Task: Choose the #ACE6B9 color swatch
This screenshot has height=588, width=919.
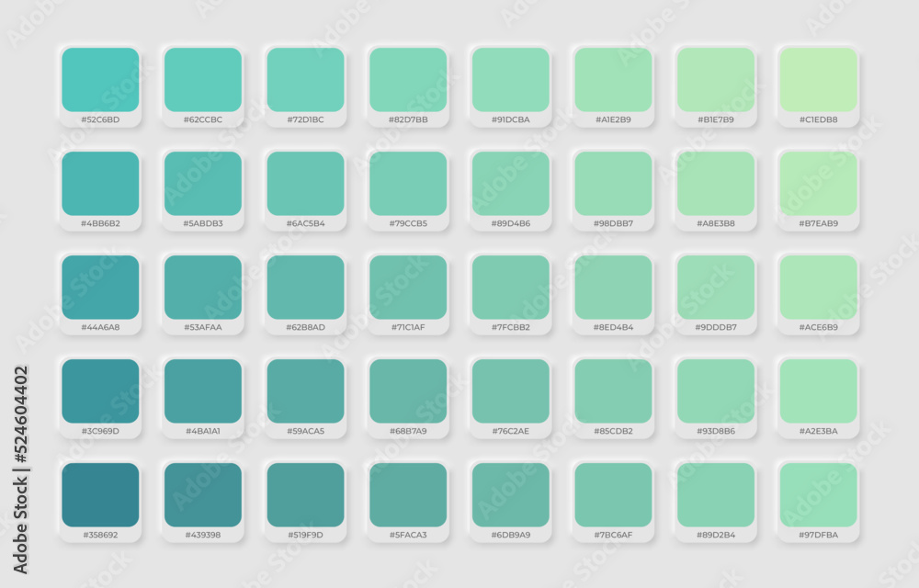Action: (x=818, y=287)
